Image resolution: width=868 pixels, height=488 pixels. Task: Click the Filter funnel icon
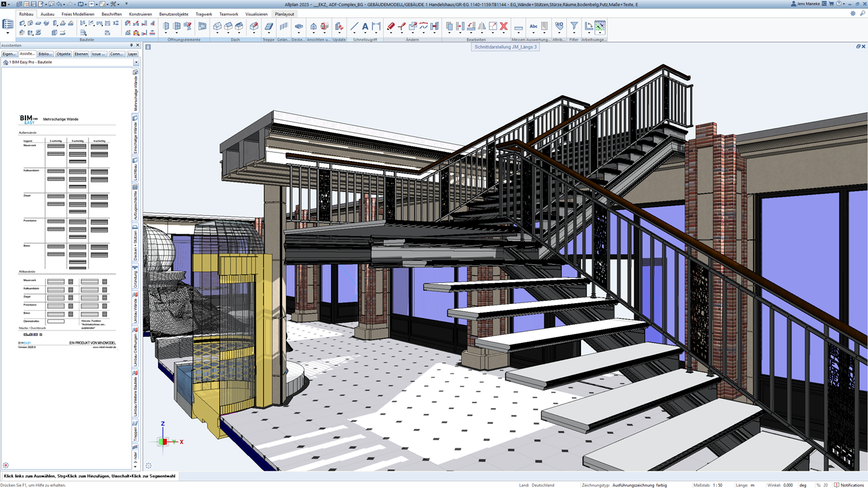[x=574, y=26]
